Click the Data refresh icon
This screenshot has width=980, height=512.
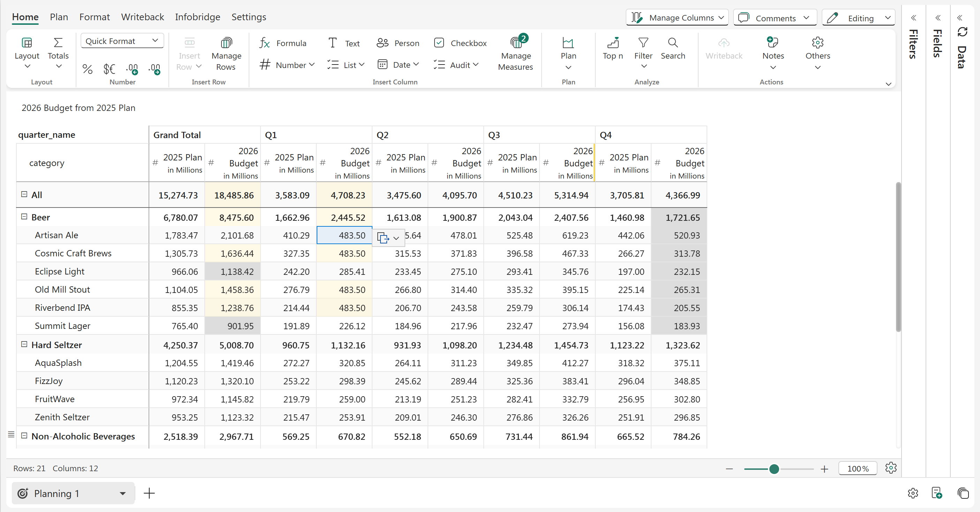click(x=963, y=32)
